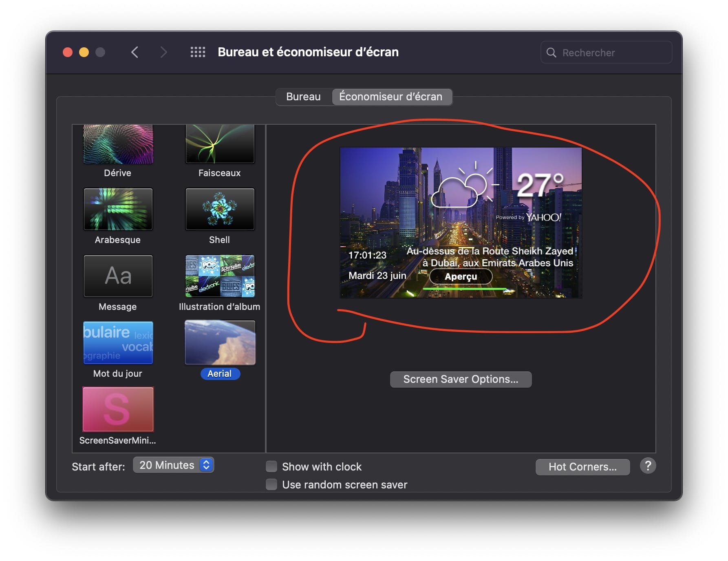Screen dimensions: 728x561
Task: Enable Use random screen saver
Action: pos(271,484)
